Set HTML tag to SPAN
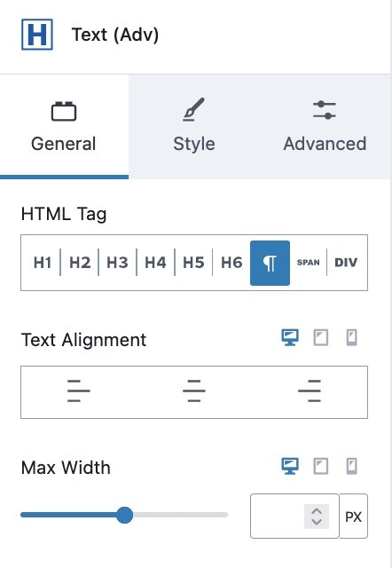Viewport: 392px width, 568px height. point(309,263)
